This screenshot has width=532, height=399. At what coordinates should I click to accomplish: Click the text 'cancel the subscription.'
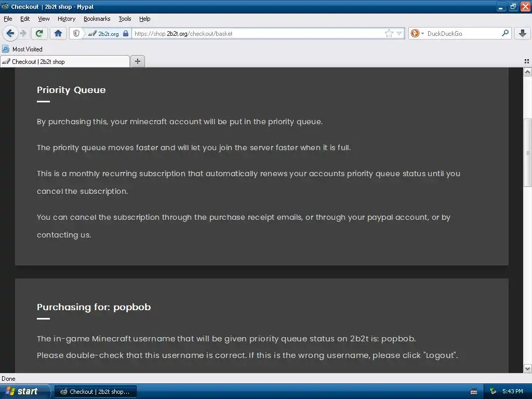pos(83,191)
